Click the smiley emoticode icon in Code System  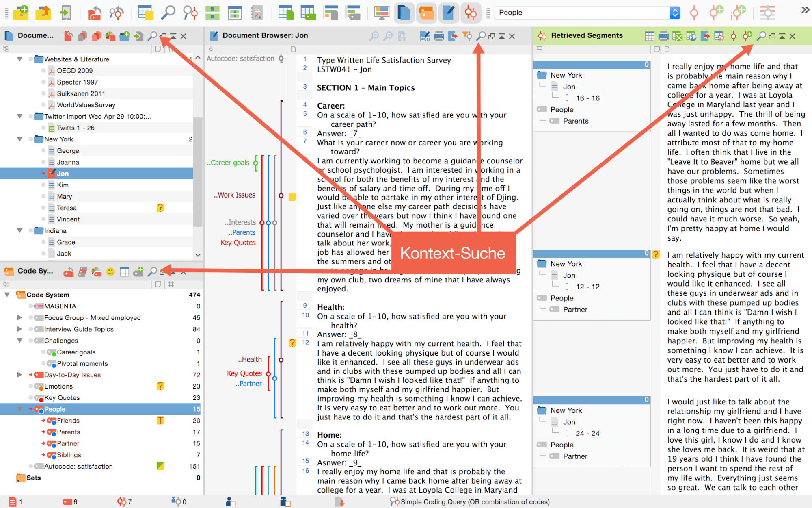click(x=110, y=271)
